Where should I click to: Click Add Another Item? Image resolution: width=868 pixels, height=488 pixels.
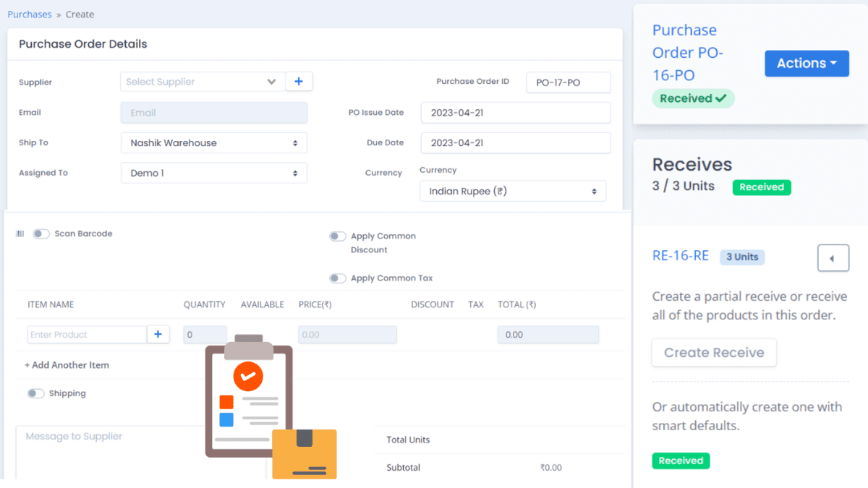(67, 365)
